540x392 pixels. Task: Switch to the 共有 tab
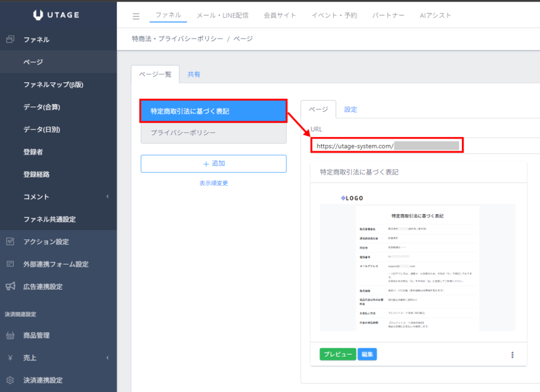(194, 74)
